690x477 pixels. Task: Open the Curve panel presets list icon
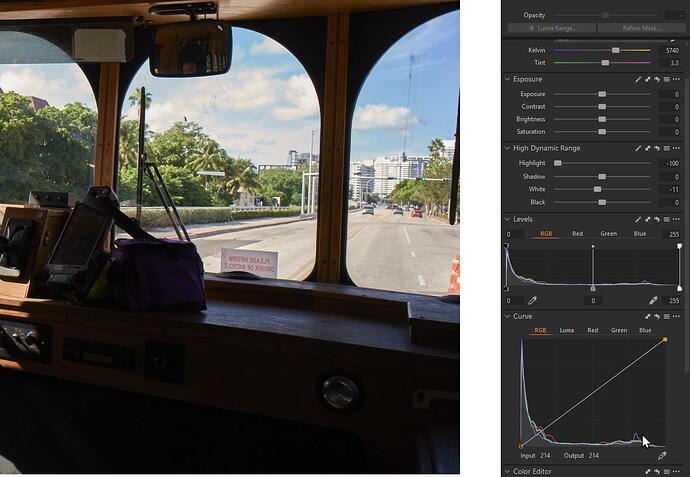(x=667, y=316)
